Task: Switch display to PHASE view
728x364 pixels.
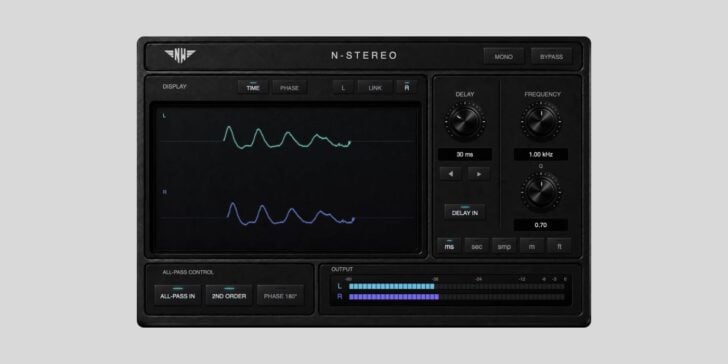Action: pos(290,88)
